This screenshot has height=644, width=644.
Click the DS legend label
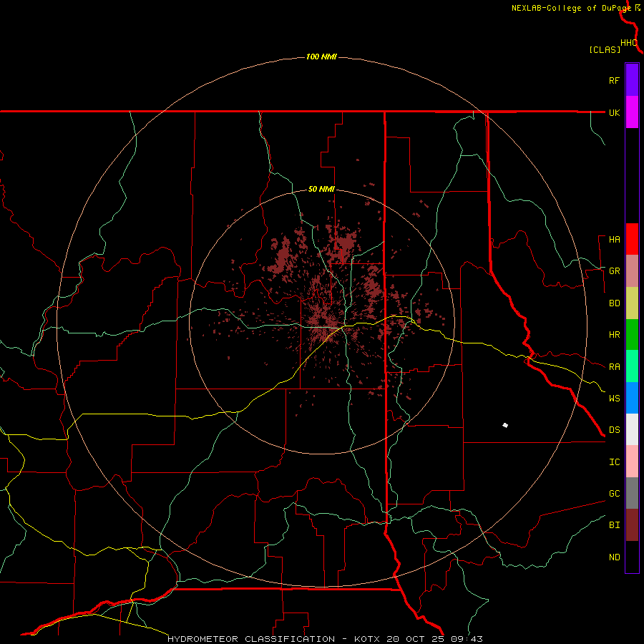pos(615,429)
